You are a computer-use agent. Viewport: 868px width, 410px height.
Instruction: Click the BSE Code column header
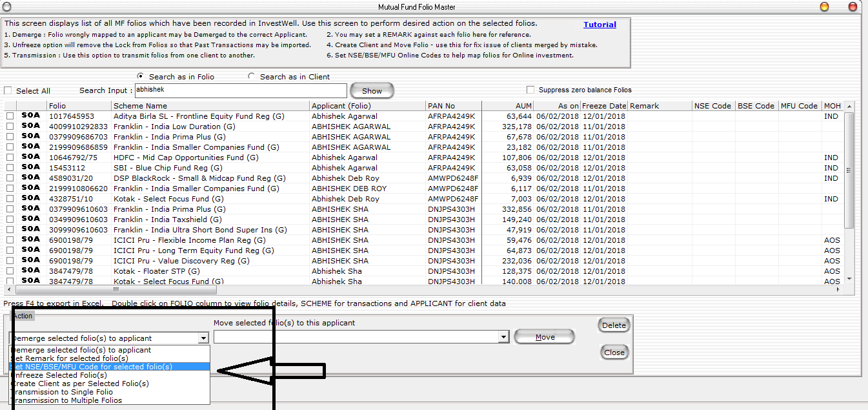coord(756,106)
